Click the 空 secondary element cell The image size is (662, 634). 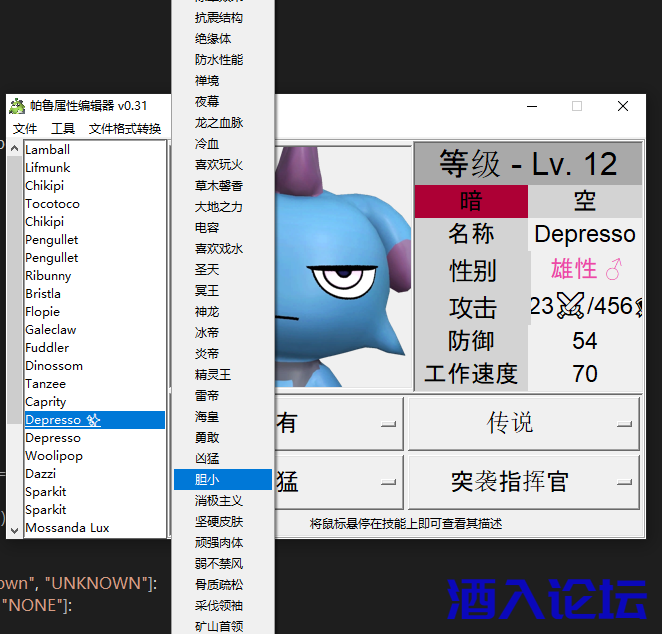585,201
